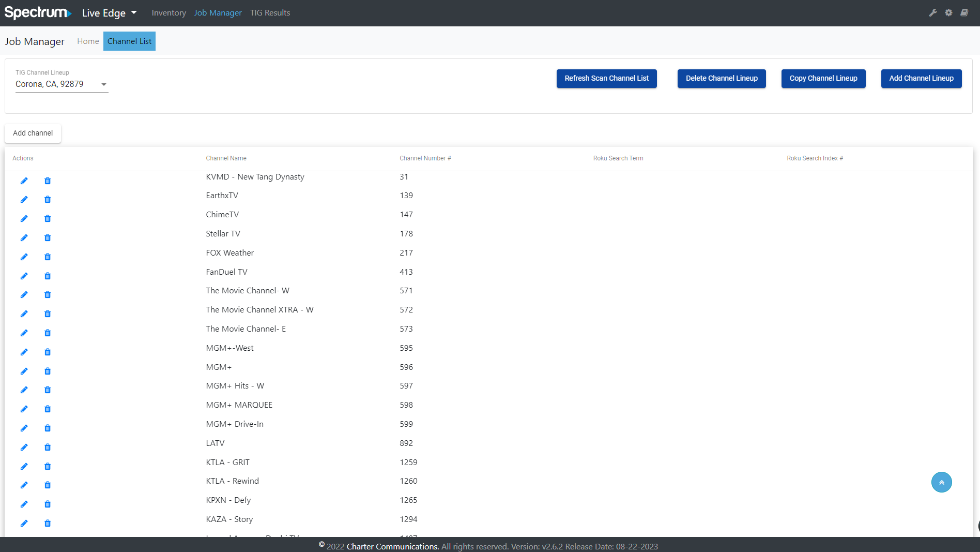This screenshot has width=980, height=552.
Task: Edit the FanDuel TV channel
Action: 24,276
